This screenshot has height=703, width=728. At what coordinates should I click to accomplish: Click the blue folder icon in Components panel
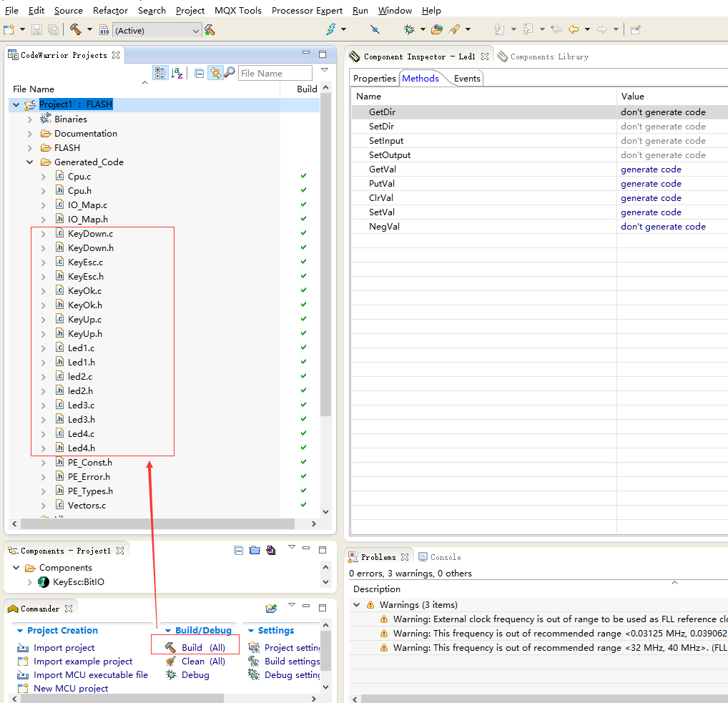tap(255, 550)
